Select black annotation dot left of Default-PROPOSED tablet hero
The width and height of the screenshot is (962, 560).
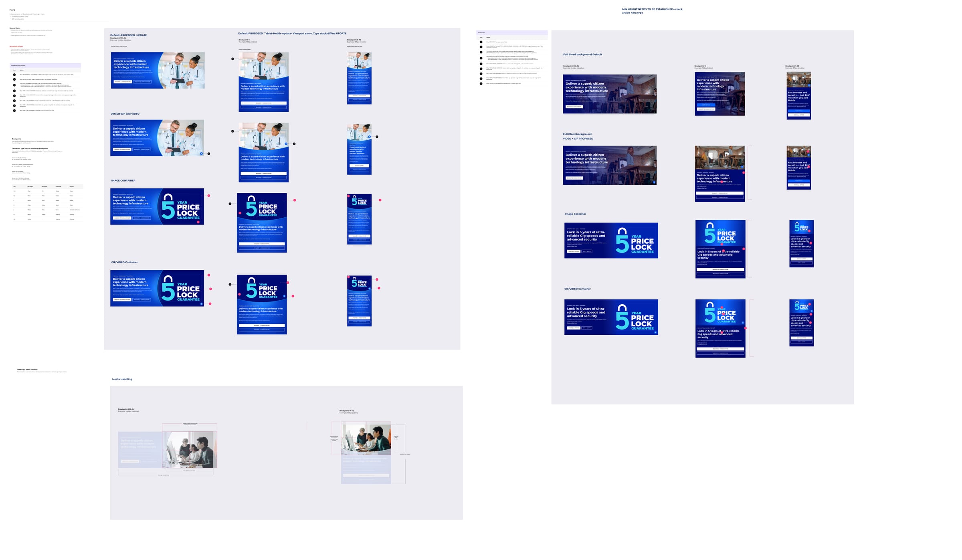[x=232, y=59]
